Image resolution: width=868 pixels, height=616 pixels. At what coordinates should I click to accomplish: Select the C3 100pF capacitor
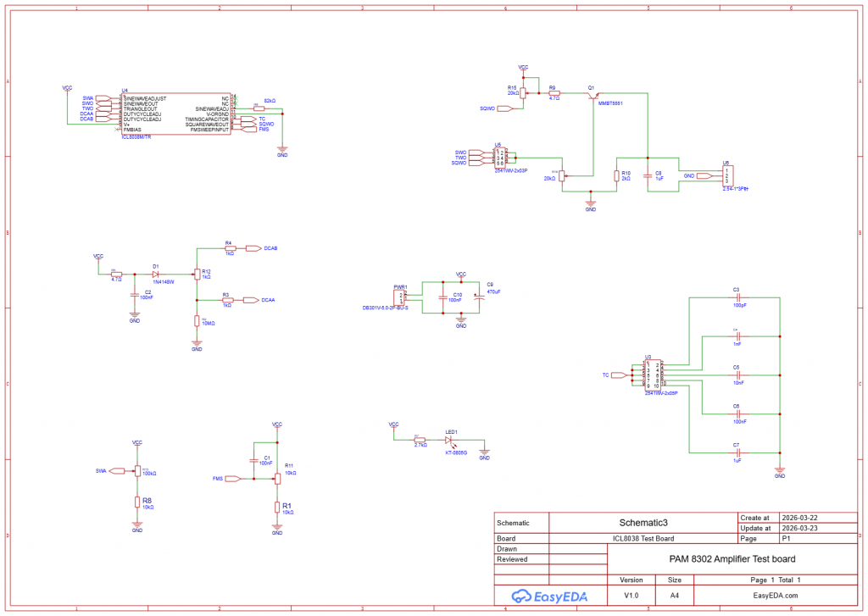[737, 298]
